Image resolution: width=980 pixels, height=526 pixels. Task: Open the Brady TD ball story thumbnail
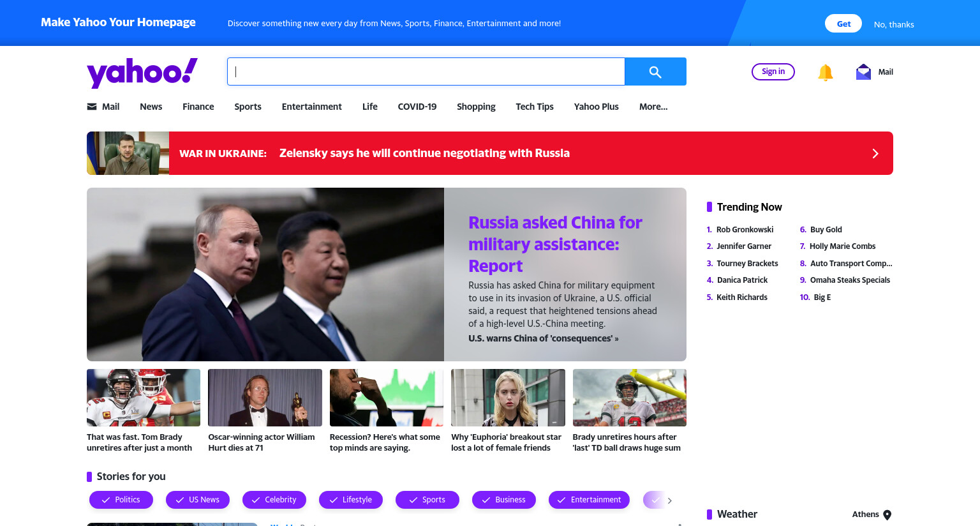tap(630, 398)
